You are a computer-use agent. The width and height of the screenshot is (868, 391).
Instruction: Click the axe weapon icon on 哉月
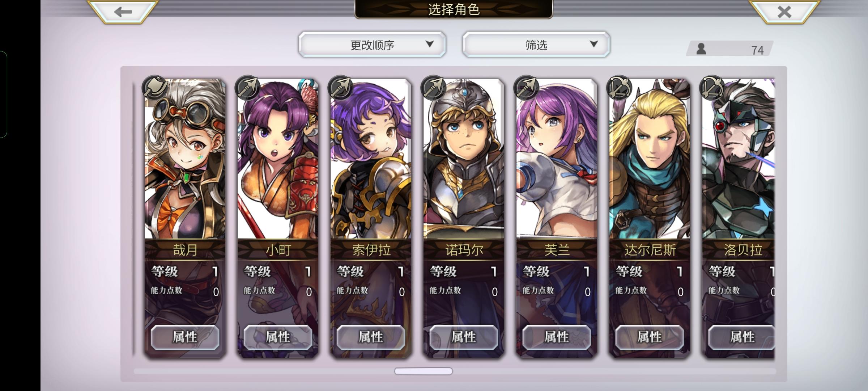click(155, 88)
